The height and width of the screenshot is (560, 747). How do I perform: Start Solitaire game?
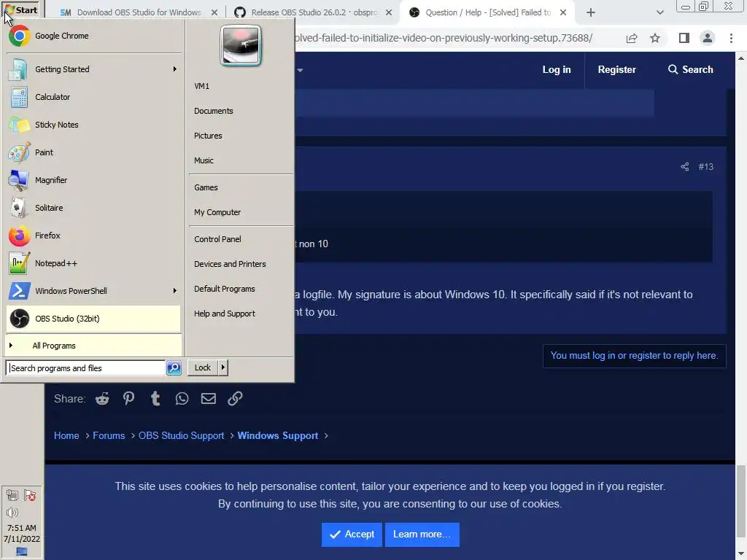point(93,208)
